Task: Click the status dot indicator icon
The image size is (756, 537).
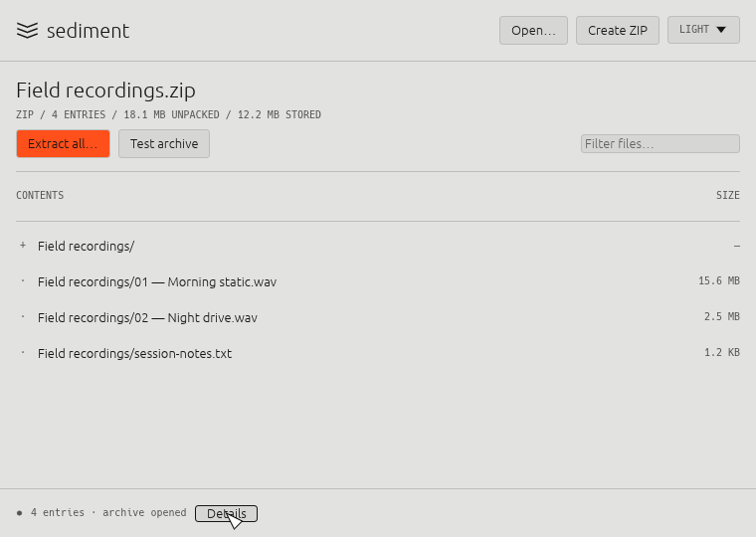Action: pos(19,513)
